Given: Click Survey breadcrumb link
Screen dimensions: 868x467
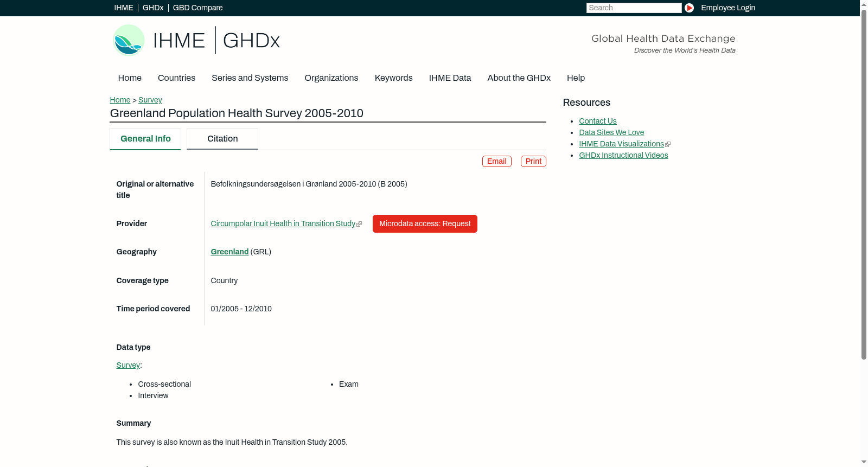Looking at the screenshot, I should point(150,100).
